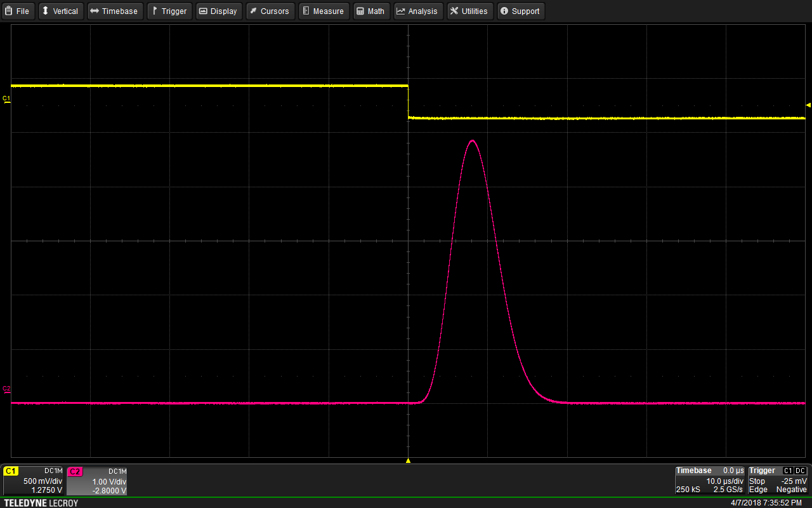
Task: Click the trigger delay marker below the grid
Action: 408,460
